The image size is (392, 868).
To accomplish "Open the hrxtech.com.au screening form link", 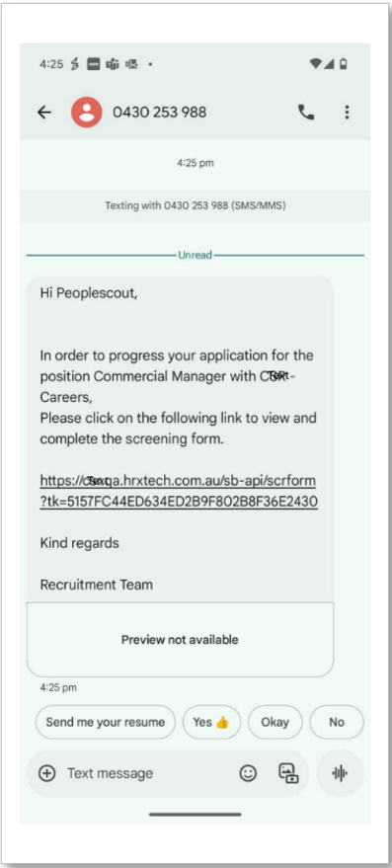I will click(179, 491).
